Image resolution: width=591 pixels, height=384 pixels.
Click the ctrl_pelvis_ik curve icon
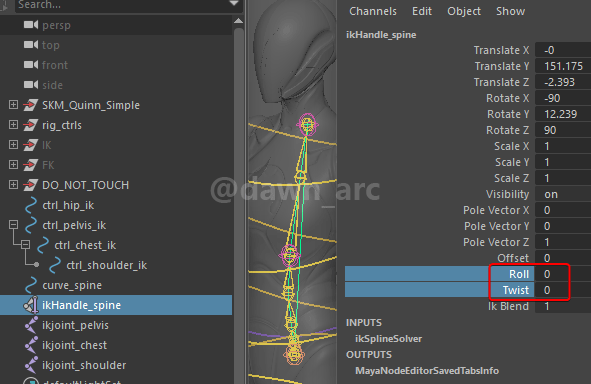pyautogui.click(x=31, y=225)
